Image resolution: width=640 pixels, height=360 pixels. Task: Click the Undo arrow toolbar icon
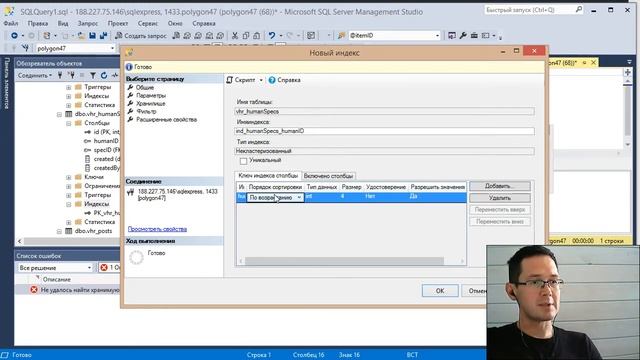(x=272, y=36)
